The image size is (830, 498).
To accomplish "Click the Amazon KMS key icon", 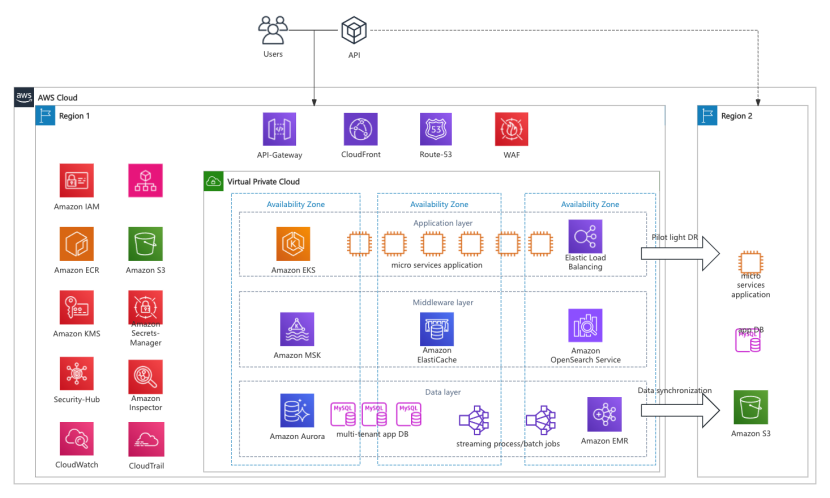I will pos(77,307).
